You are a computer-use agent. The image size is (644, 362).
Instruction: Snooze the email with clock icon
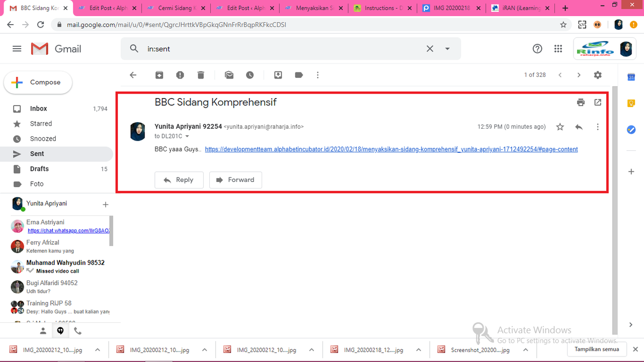tap(250, 75)
